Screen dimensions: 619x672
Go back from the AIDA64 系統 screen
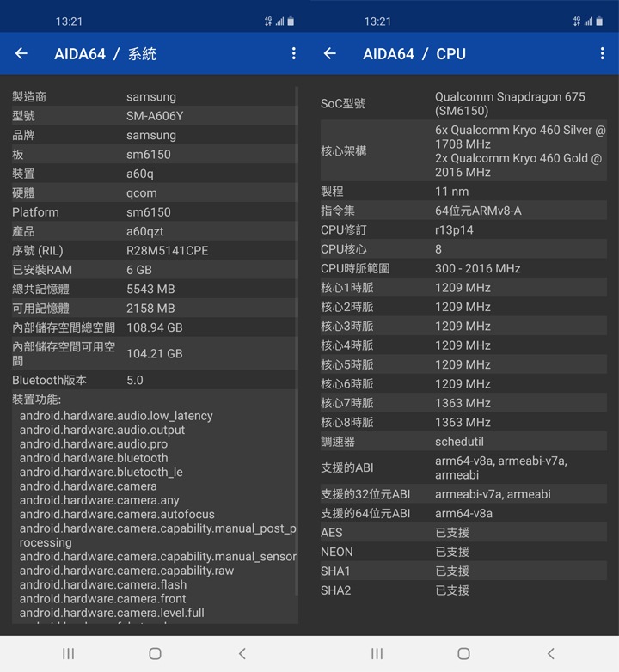coord(21,53)
